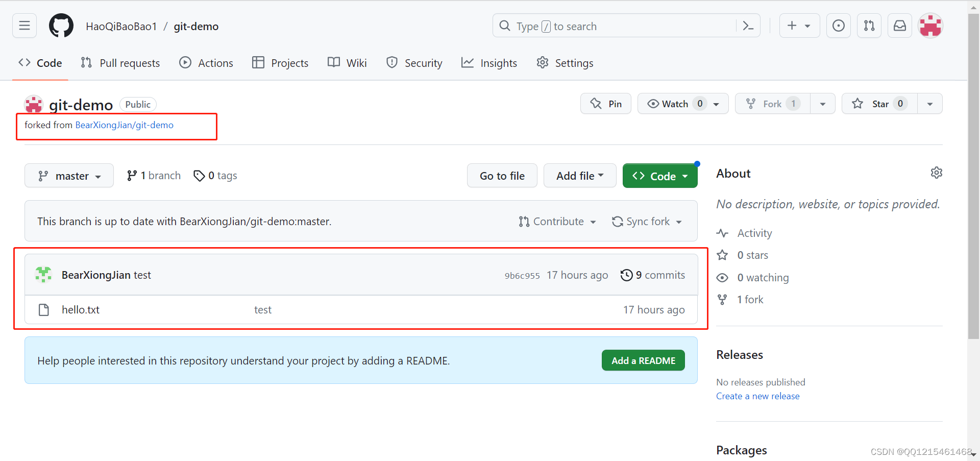Open the Actions tab
Image resolution: width=980 pixels, height=461 pixels.
206,63
